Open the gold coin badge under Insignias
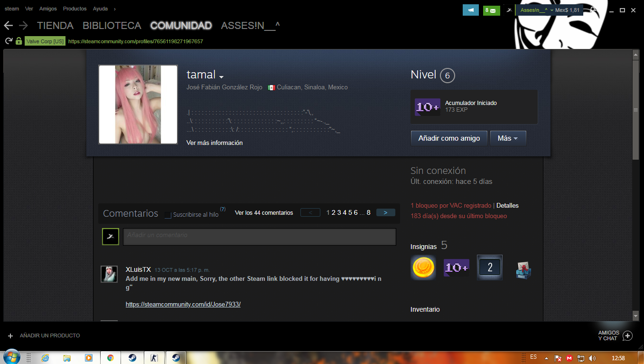Screen dimensions: 644x364 coord(423,268)
